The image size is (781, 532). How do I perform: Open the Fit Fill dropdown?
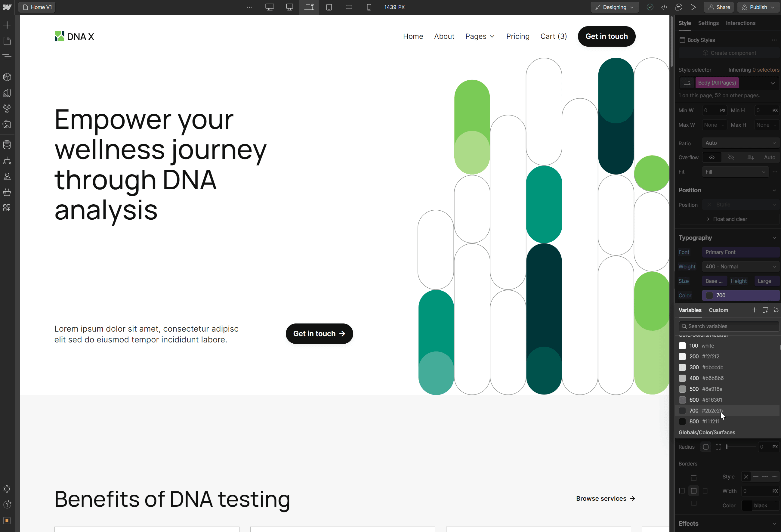click(x=735, y=172)
